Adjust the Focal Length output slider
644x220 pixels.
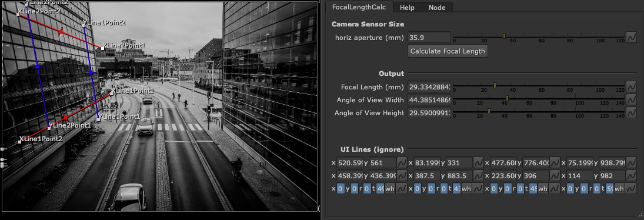539,86
